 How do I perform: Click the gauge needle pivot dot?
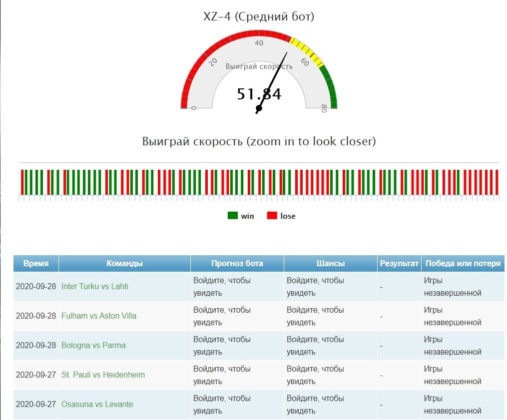[259, 108]
